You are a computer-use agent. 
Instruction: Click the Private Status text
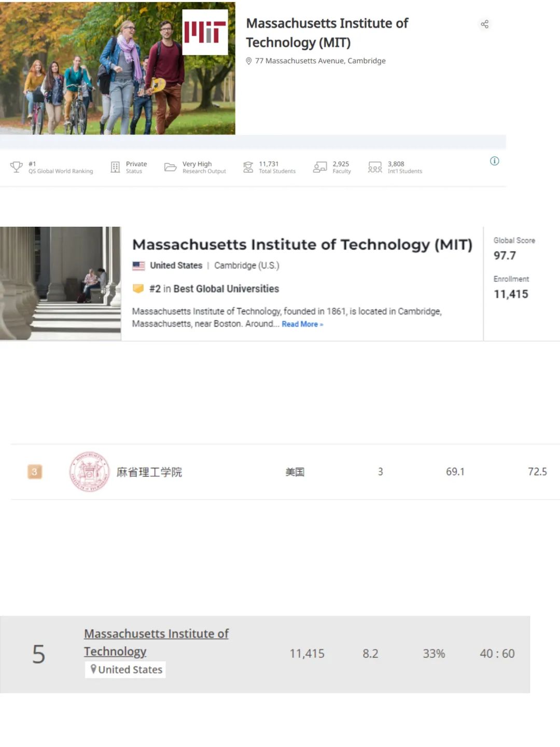[x=136, y=167]
